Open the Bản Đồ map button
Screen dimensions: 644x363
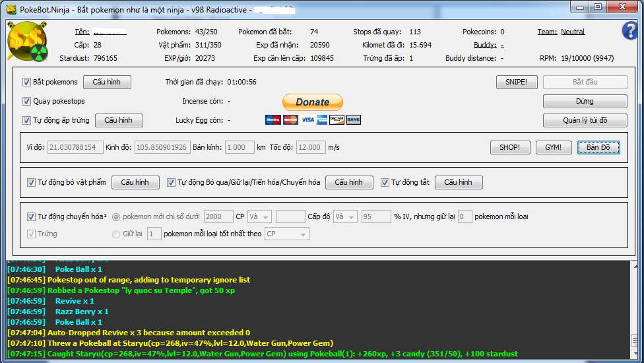click(x=598, y=147)
